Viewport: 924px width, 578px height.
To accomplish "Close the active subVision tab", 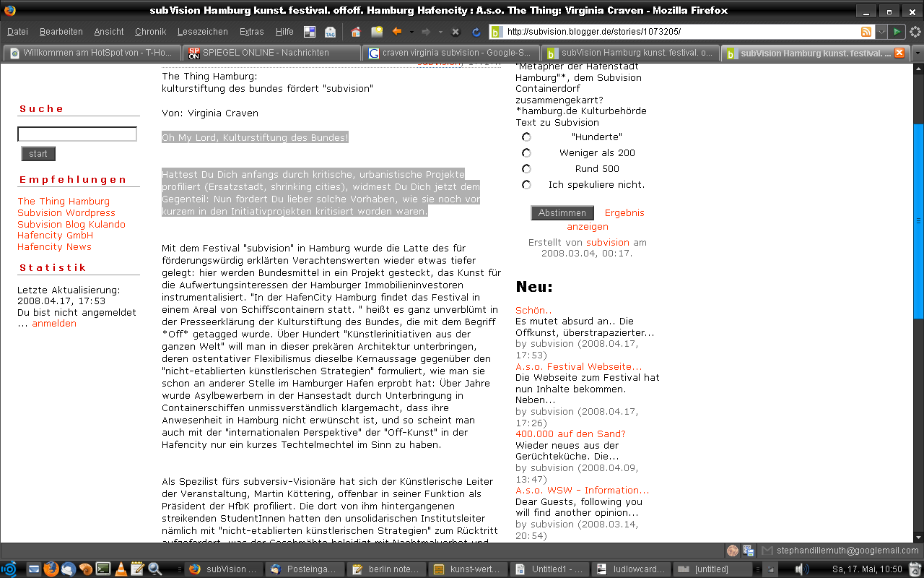I will (x=899, y=53).
